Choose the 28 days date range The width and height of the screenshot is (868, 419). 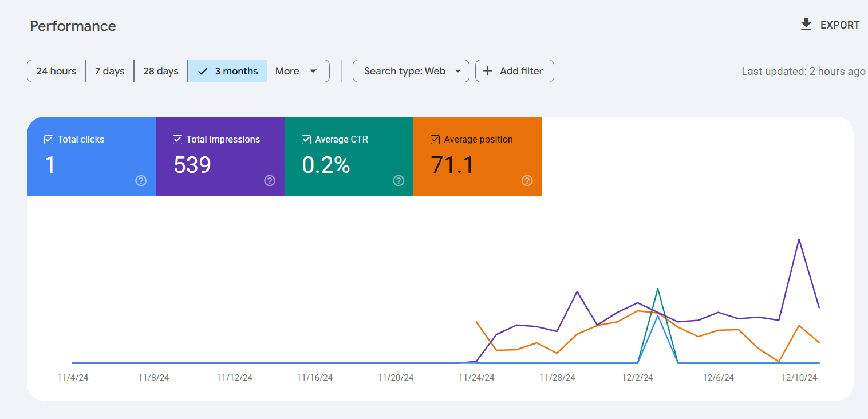tap(160, 71)
